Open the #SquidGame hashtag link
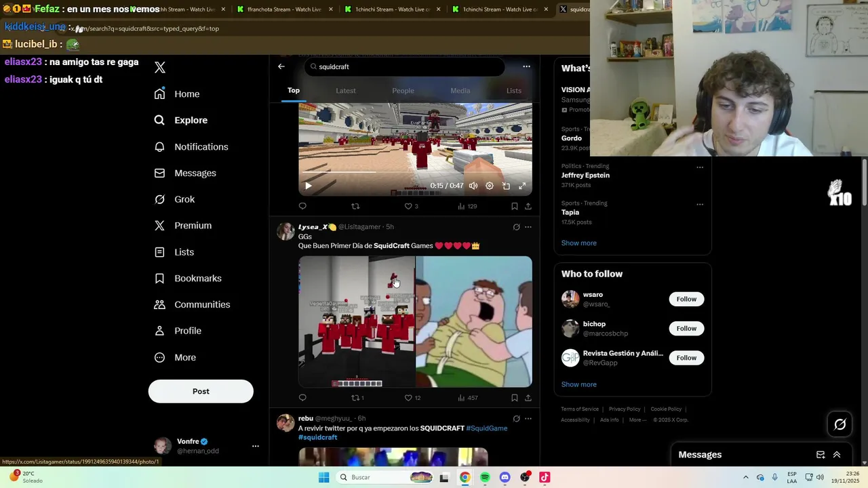The height and width of the screenshot is (488, 868). [x=487, y=428]
